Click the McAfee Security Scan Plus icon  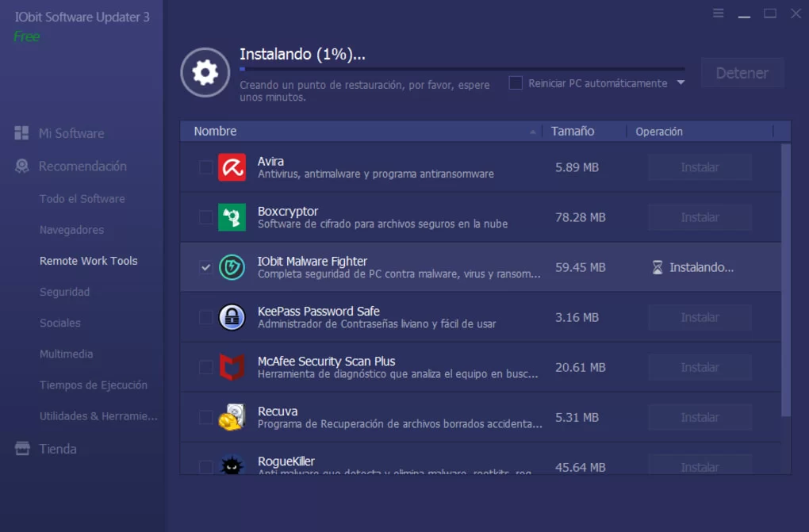click(x=232, y=367)
